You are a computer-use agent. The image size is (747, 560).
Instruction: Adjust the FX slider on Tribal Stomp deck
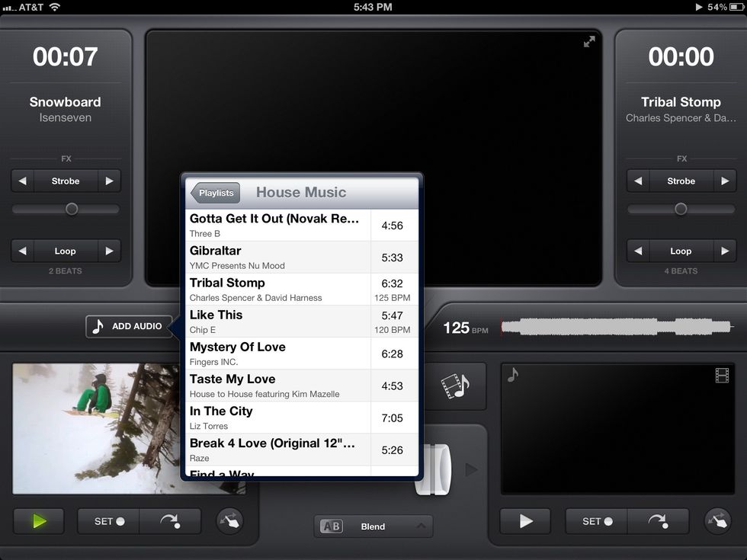pyautogui.click(x=681, y=209)
